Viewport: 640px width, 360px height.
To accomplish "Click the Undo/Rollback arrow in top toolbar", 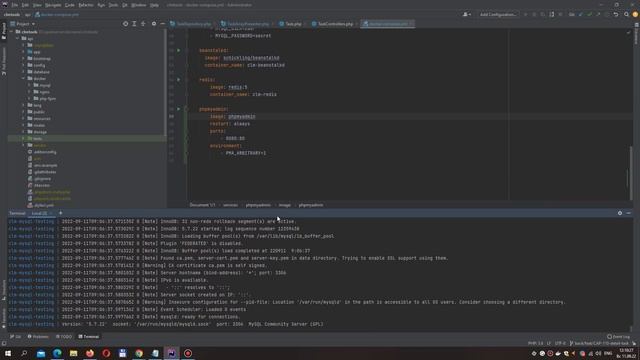I will (616, 15).
